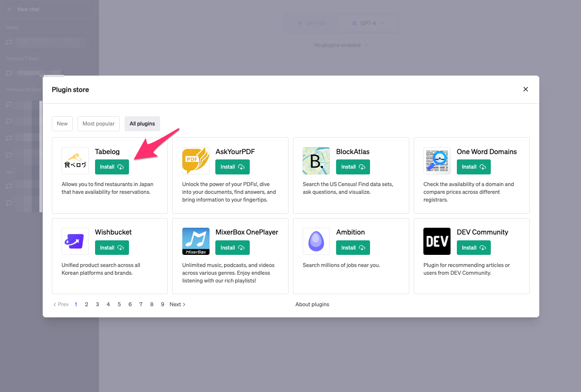Install the DEV Community plugin
Image resolution: width=581 pixels, height=392 pixels.
point(473,248)
